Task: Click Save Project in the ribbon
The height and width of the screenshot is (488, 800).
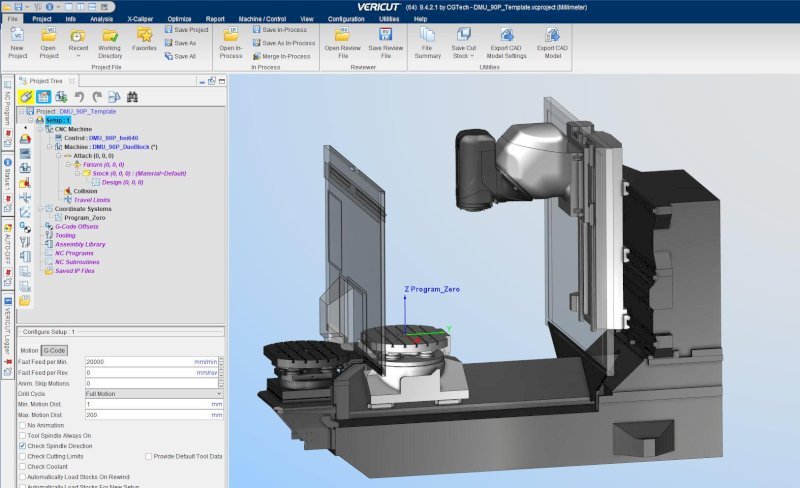Action: click(186, 30)
